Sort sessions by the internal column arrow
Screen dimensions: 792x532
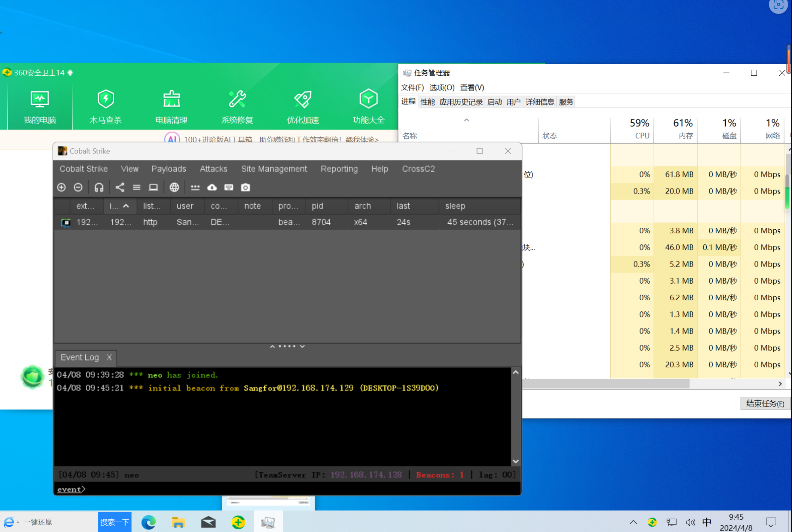126,206
